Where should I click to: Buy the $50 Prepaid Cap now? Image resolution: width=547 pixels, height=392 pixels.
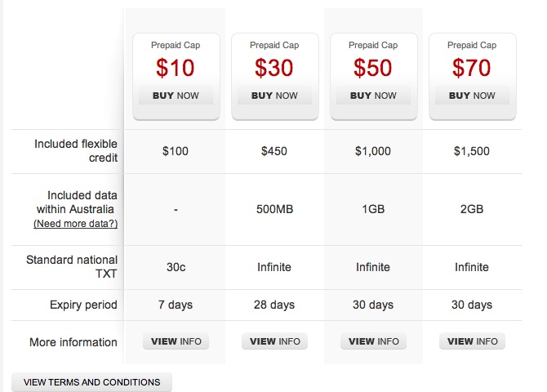(x=373, y=96)
